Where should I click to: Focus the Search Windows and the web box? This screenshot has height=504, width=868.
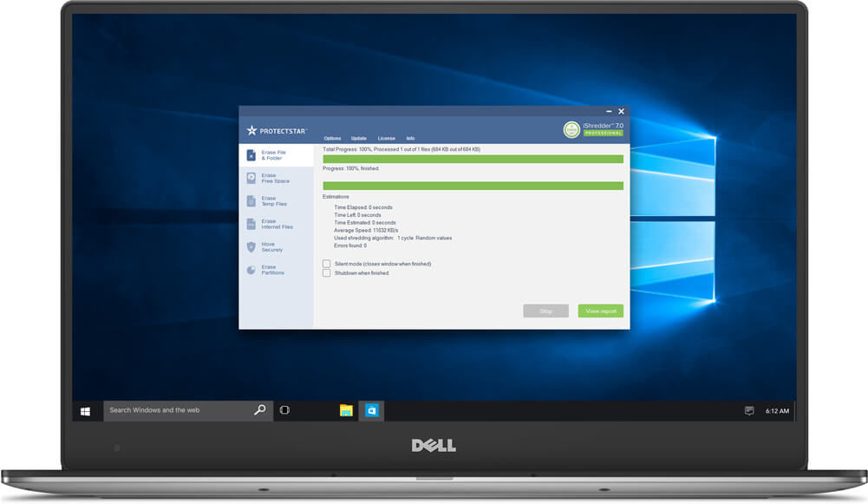(188, 410)
